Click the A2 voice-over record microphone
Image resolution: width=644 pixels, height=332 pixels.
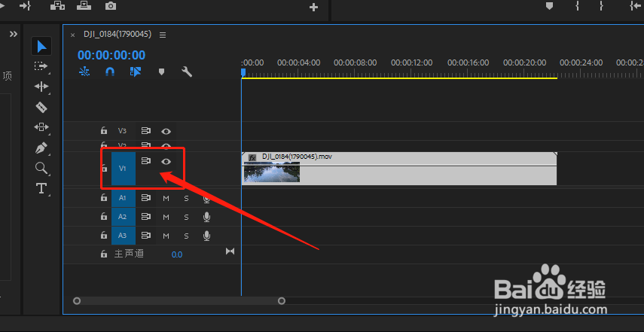[207, 217]
